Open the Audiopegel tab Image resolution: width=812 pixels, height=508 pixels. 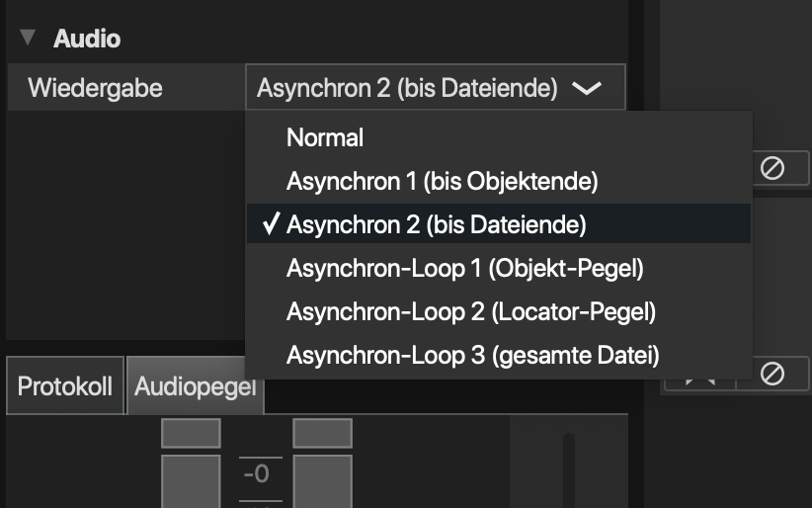click(195, 387)
